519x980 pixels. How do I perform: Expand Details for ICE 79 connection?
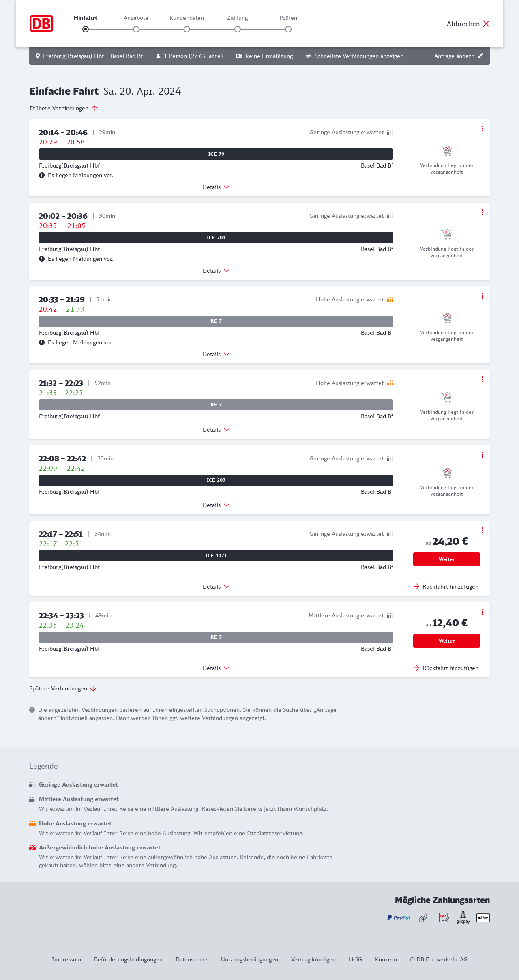tap(216, 187)
